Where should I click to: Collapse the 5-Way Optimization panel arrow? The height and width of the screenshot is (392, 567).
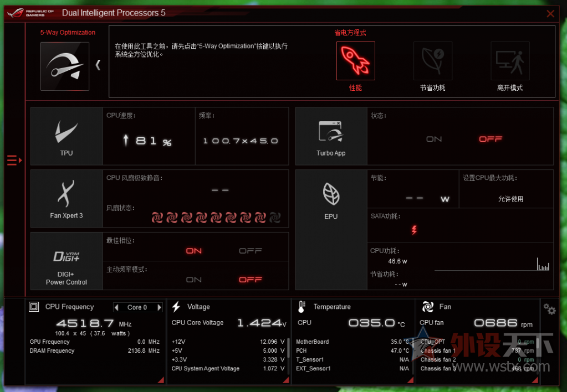[98, 65]
